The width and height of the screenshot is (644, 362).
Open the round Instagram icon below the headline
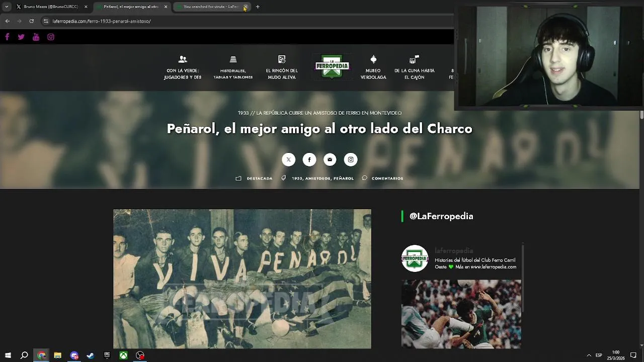[x=351, y=160]
